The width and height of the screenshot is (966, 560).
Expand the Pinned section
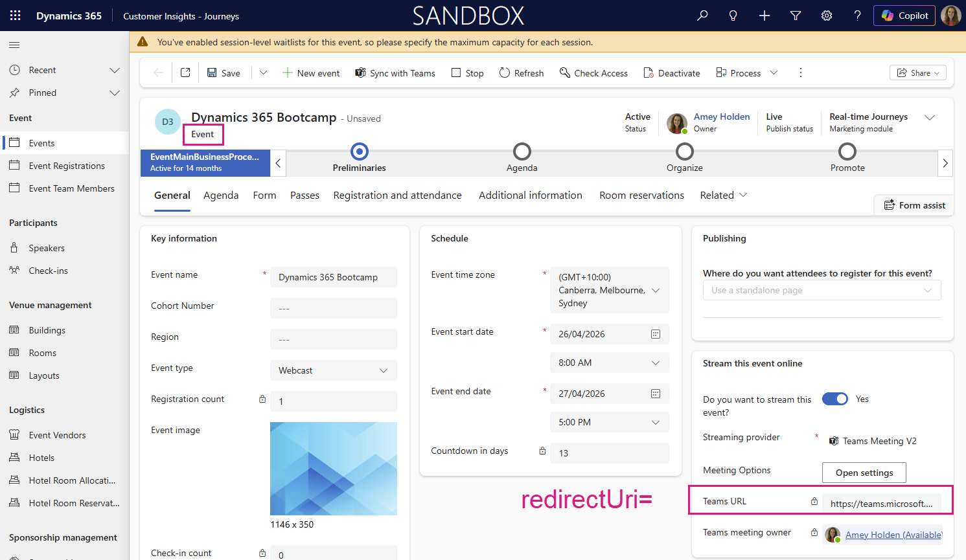point(115,93)
